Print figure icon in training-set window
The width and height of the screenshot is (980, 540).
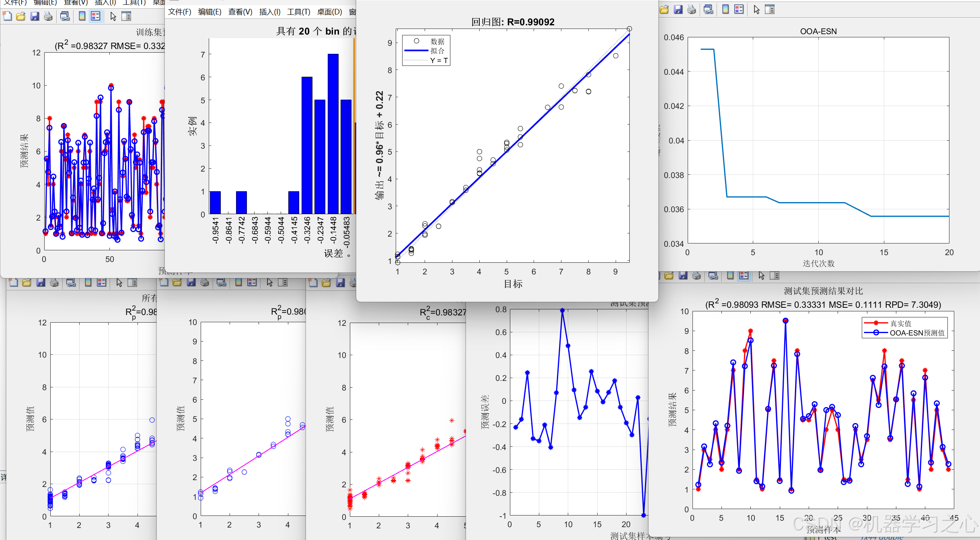[48, 16]
